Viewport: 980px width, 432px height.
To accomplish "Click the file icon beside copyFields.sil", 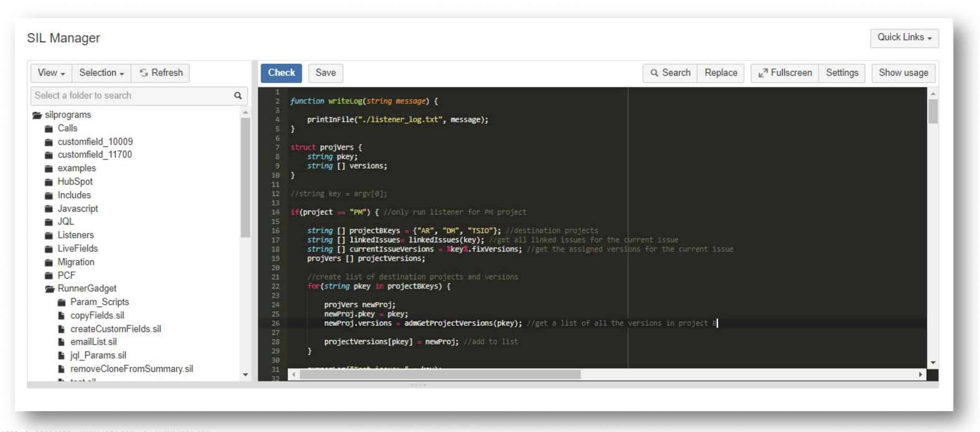I will point(62,315).
